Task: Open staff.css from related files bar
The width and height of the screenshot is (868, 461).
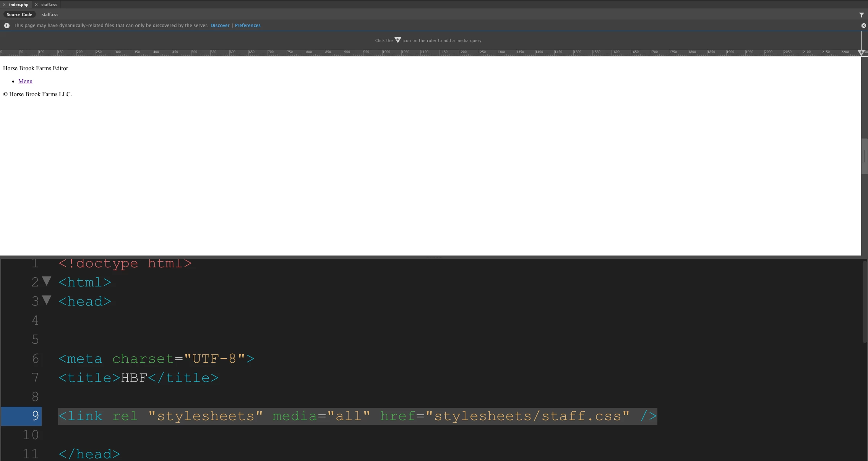Action: click(50, 15)
